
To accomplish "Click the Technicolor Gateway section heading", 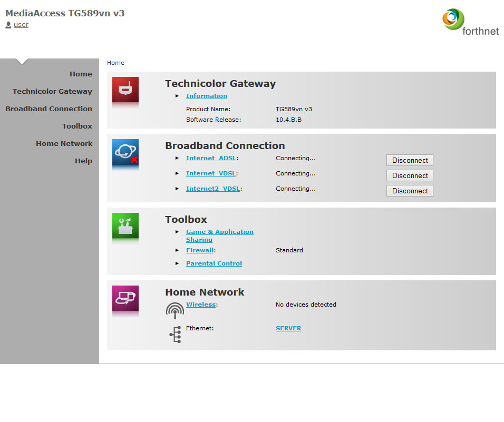I will pos(220,83).
